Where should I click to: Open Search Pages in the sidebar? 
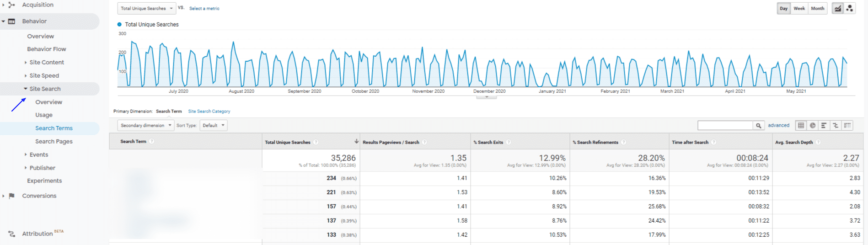click(x=54, y=141)
